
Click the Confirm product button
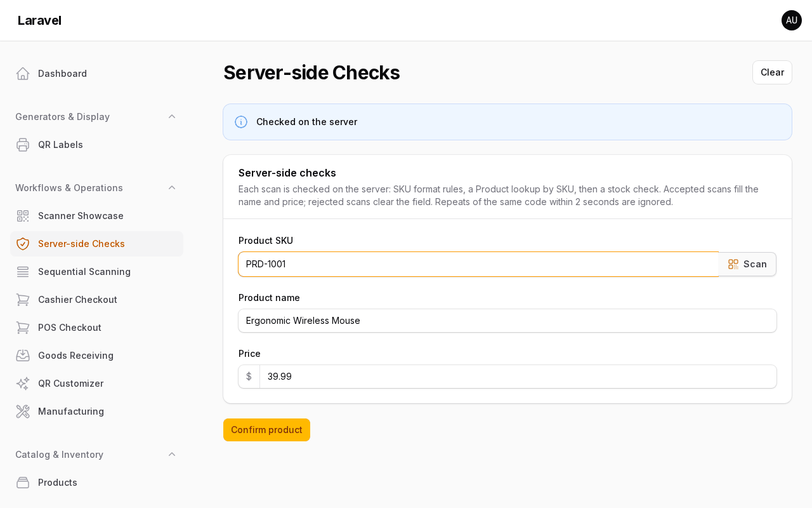point(266,430)
